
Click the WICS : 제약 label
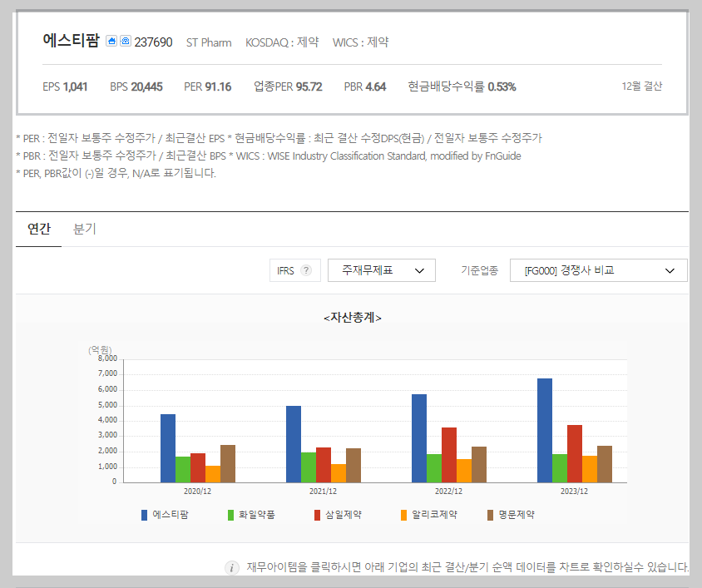coord(360,42)
